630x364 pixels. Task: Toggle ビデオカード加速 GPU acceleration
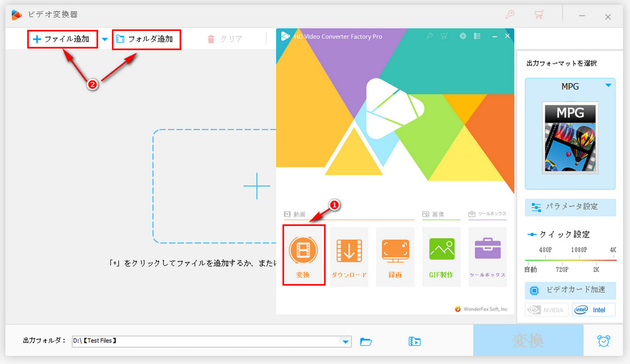click(570, 290)
